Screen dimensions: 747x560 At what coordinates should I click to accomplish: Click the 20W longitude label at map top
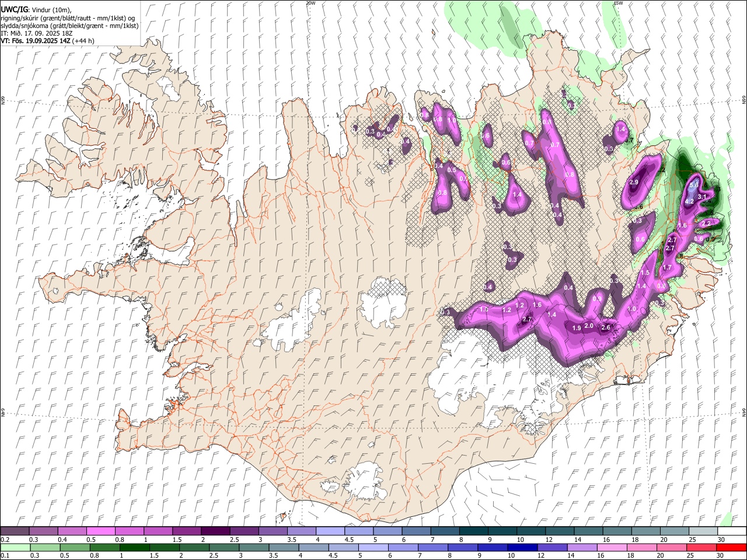[x=310, y=3]
